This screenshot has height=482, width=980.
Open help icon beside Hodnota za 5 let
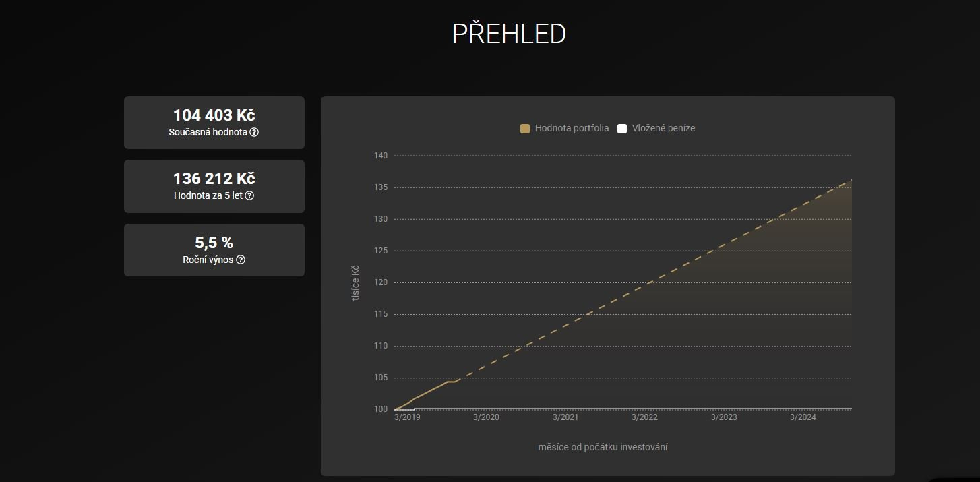[249, 196]
